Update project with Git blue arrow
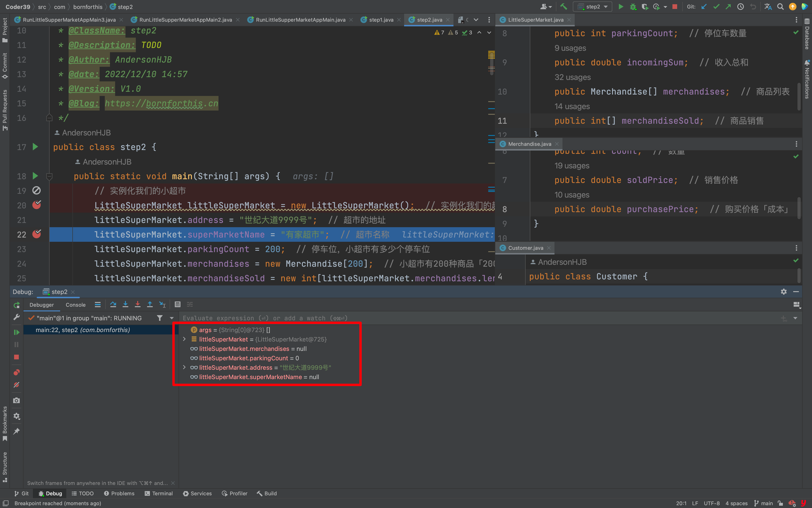This screenshot has width=812, height=508. [x=704, y=7]
